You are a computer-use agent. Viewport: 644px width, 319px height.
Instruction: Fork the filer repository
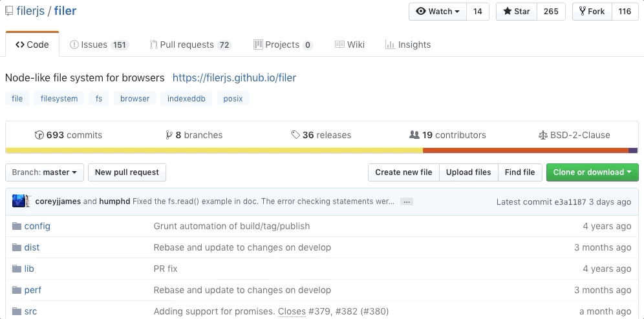click(592, 12)
